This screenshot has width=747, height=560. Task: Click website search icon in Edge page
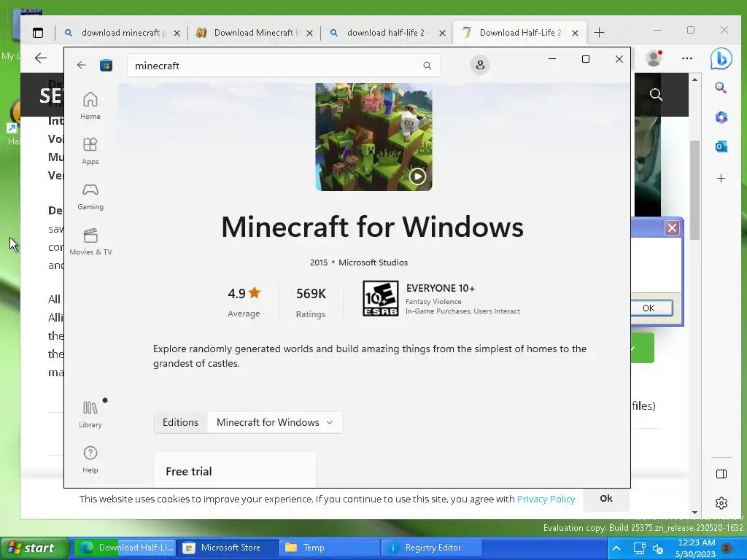pyautogui.click(x=656, y=95)
